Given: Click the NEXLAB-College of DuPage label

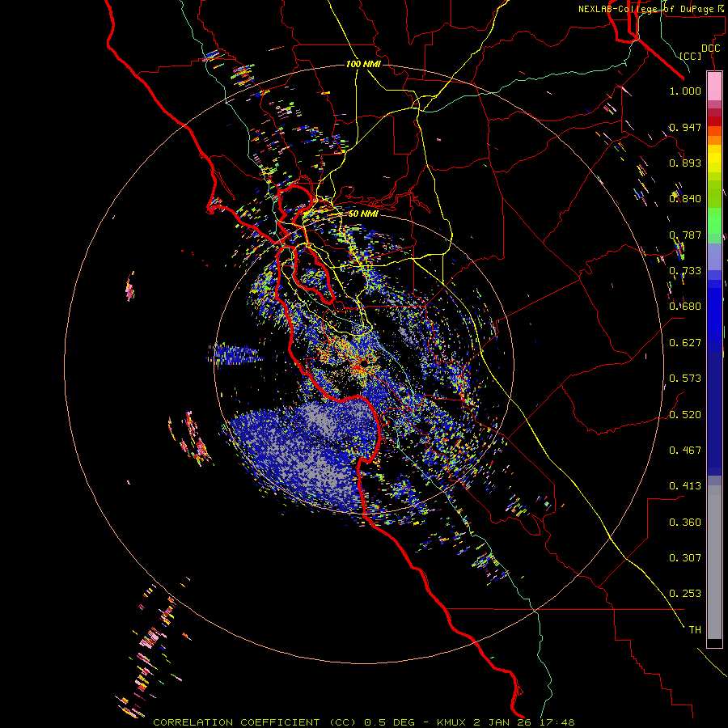Looking at the screenshot, I should tap(650, 9).
